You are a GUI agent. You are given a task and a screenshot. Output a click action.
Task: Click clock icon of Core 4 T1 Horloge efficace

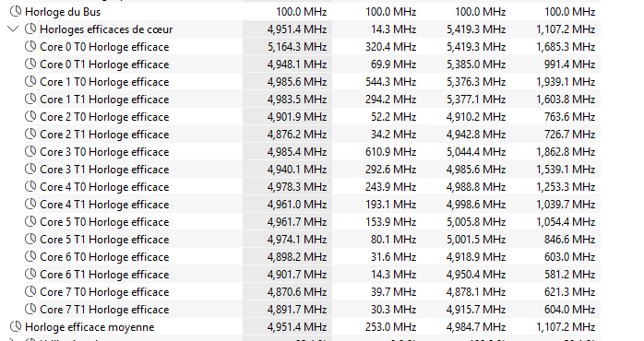click(x=30, y=204)
